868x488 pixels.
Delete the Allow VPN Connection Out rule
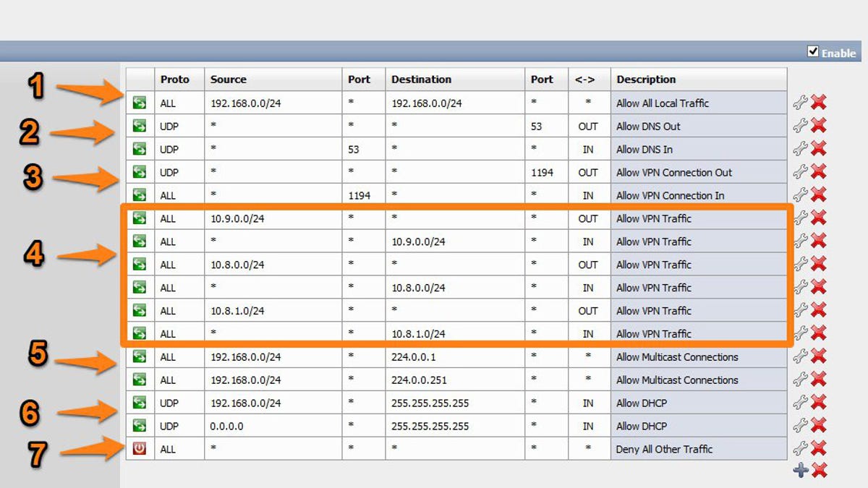pos(819,172)
